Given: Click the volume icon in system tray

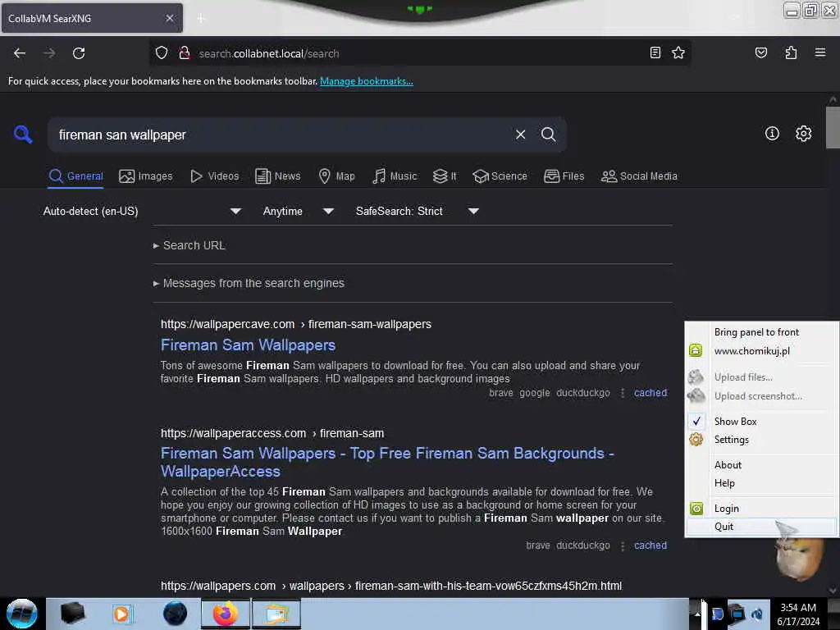Looking at the screenshot, I should (757, 614).
